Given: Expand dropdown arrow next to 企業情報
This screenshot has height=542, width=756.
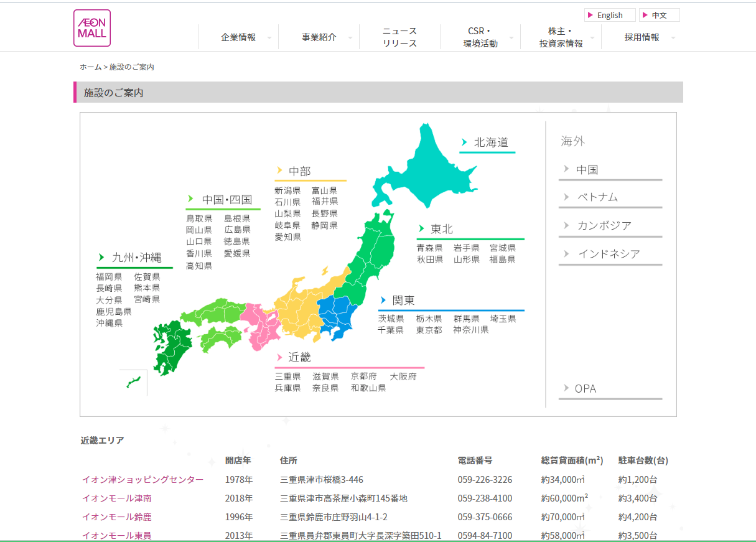Looking at the screenshot, I should [x=269, y=38].
